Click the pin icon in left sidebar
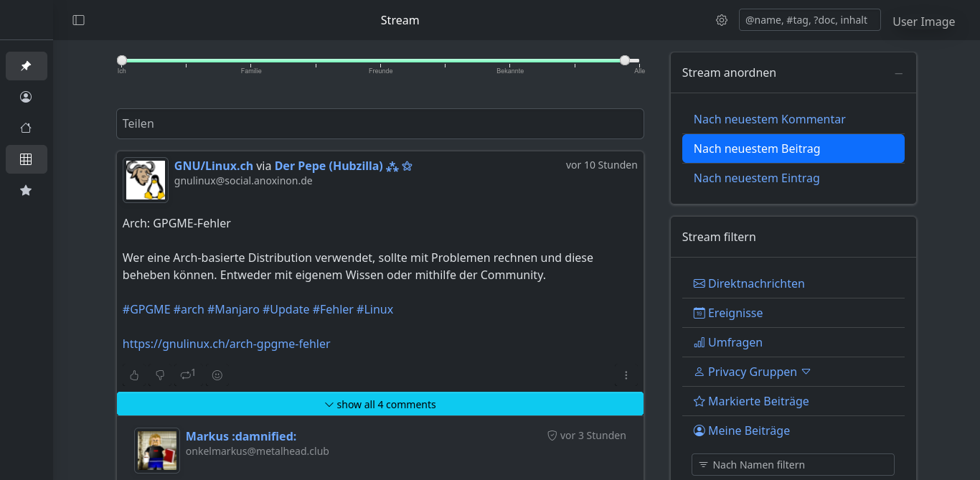980x480 pixels. pyautogui.click(x=26, y=66)
